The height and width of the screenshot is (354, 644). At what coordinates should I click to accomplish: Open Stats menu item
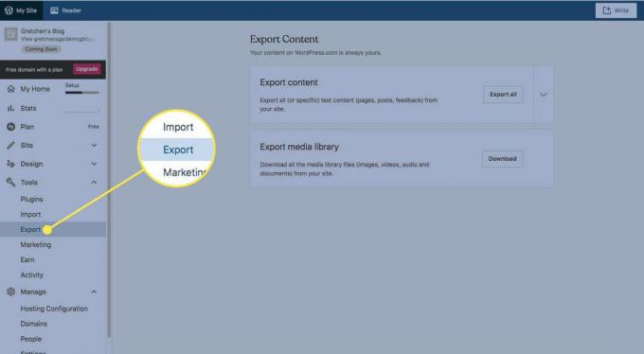pos(28,108)
